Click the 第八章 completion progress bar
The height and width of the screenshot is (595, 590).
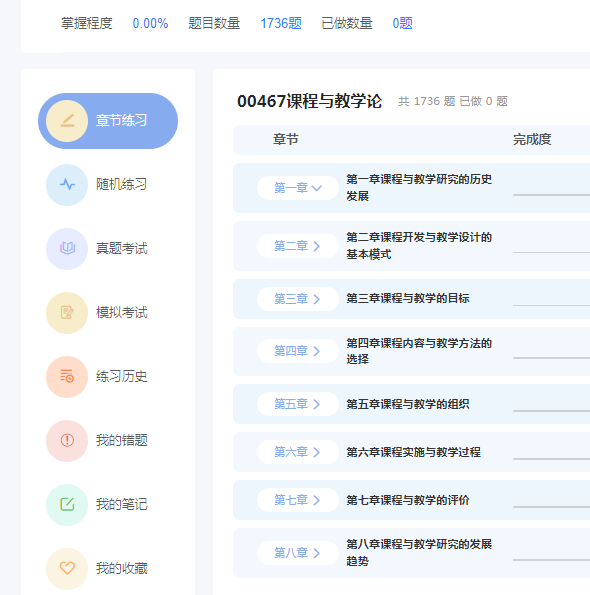[x=551, y=560]
